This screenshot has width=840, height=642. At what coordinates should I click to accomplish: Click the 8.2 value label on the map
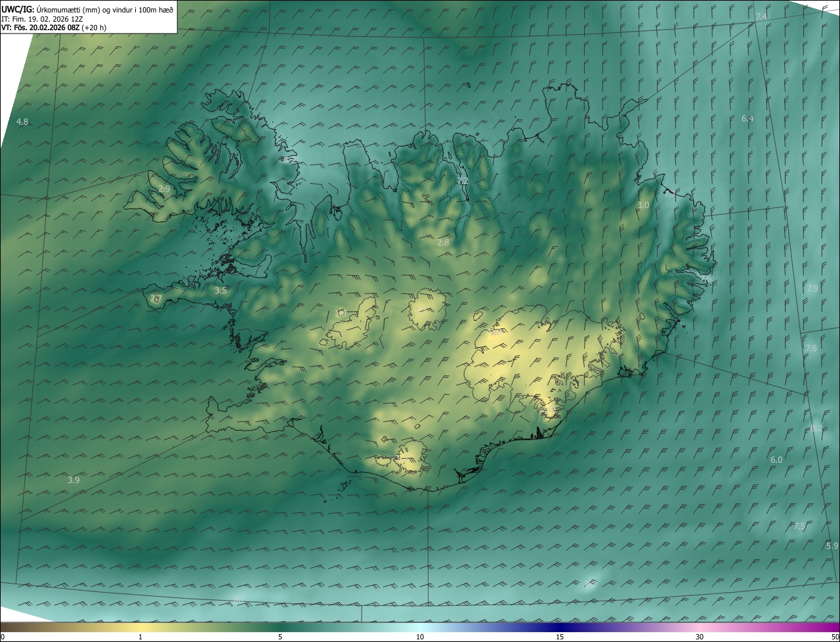coord(816,429)
